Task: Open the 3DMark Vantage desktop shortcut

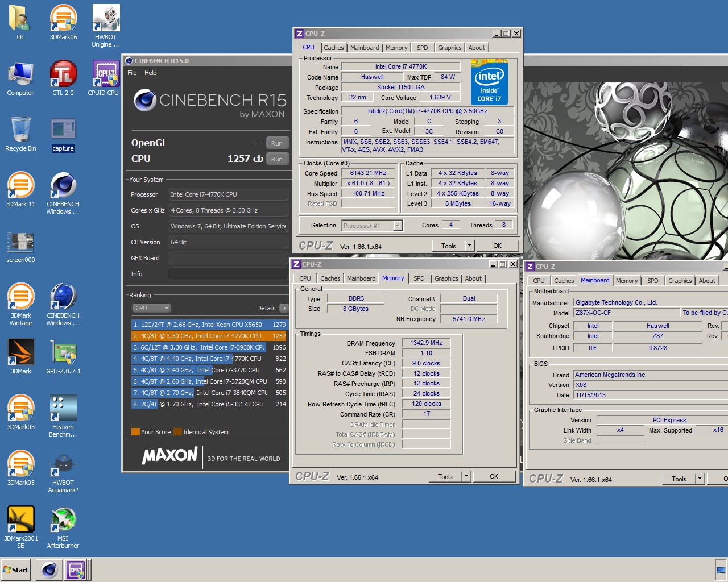Action: click(x=20, y=305)
